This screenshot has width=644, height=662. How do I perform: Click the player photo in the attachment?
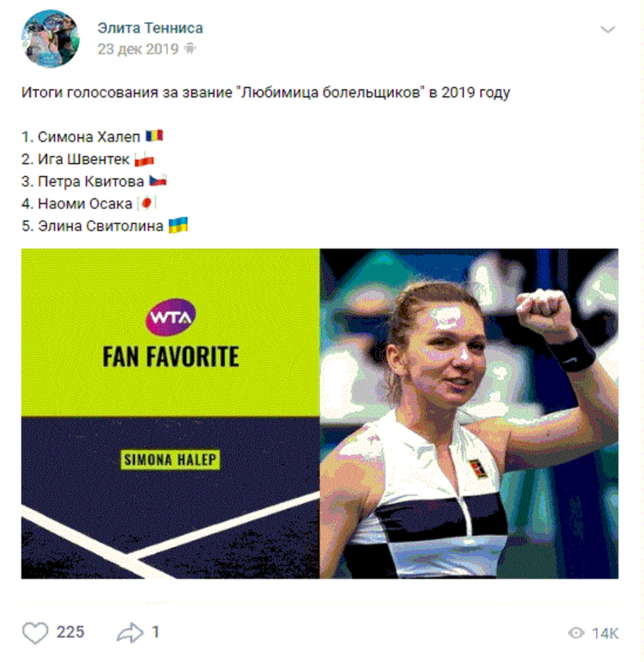469,414
